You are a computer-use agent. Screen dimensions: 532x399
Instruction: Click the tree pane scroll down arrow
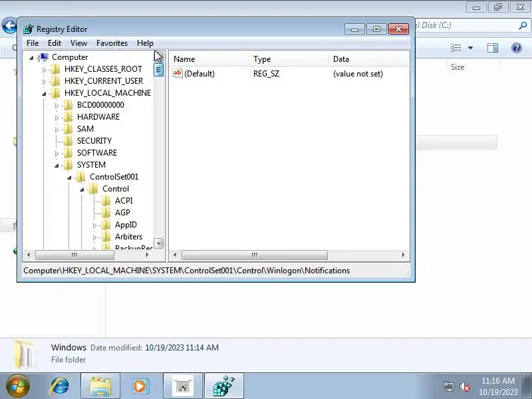[x=158, y=243]
